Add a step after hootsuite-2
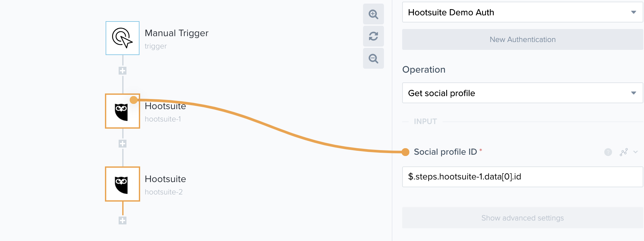The image size is (644, 241). (122, 220)
